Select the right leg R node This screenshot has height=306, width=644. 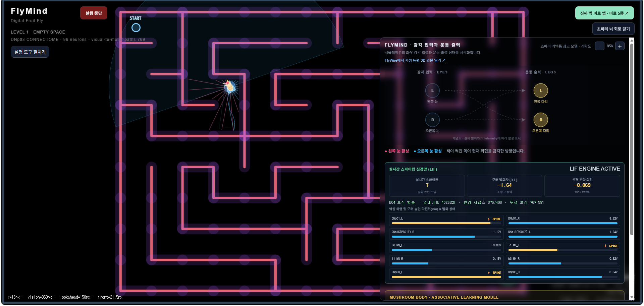pos(541,120)
